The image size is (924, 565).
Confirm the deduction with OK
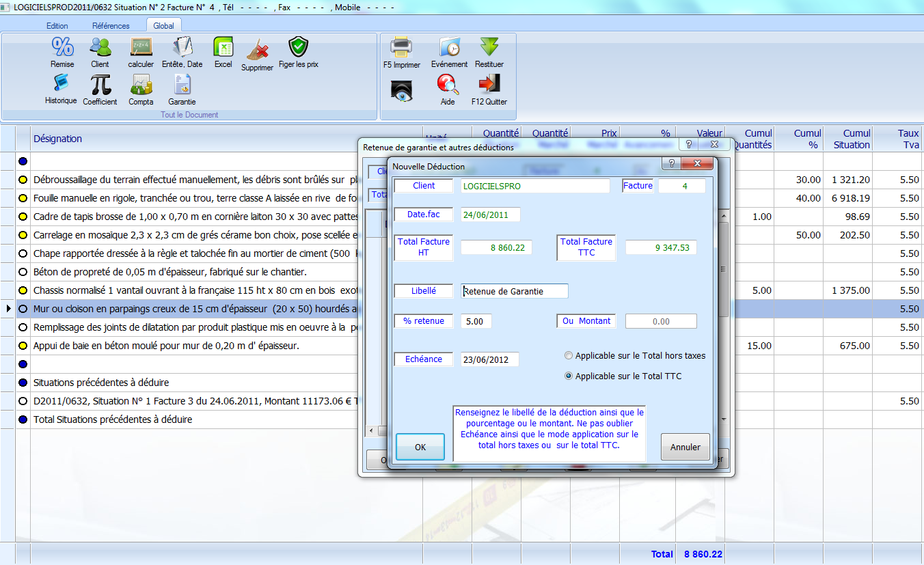click(x=420, y=447)
